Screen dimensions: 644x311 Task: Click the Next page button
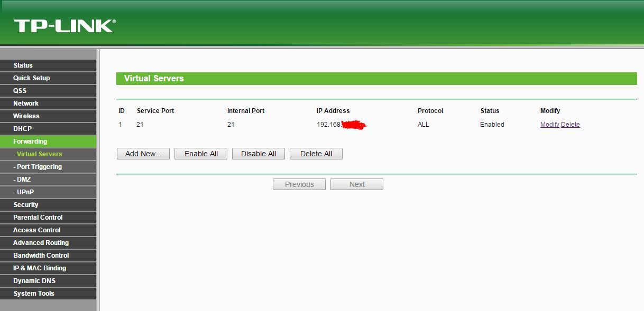357,184
